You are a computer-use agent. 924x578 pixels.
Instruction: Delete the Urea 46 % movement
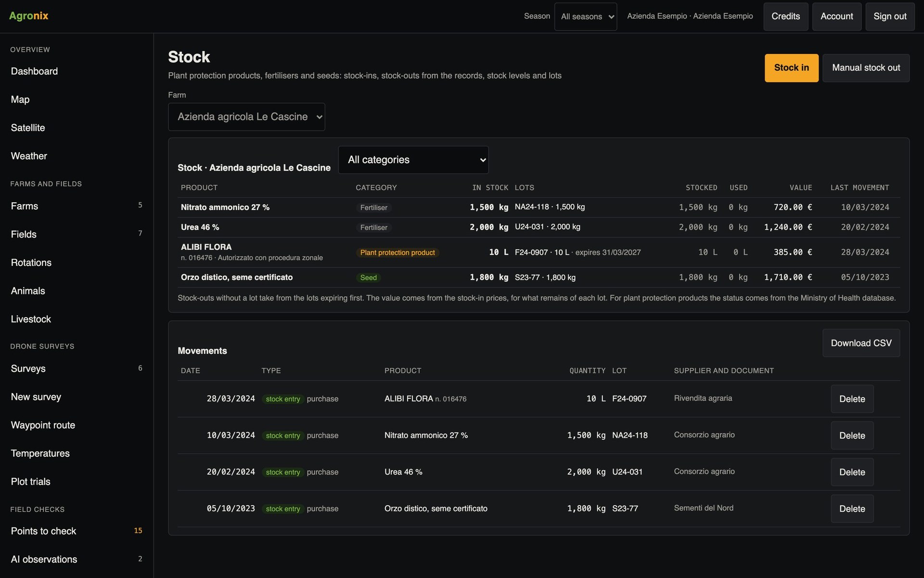pyautogui.click(x=852, y=472)
